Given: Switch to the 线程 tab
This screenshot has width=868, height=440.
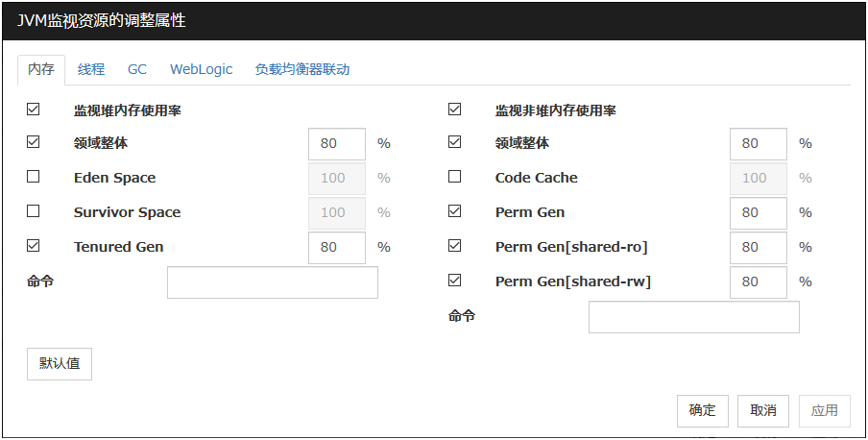Looking at the screenshot, I should [x=91, y=69].
